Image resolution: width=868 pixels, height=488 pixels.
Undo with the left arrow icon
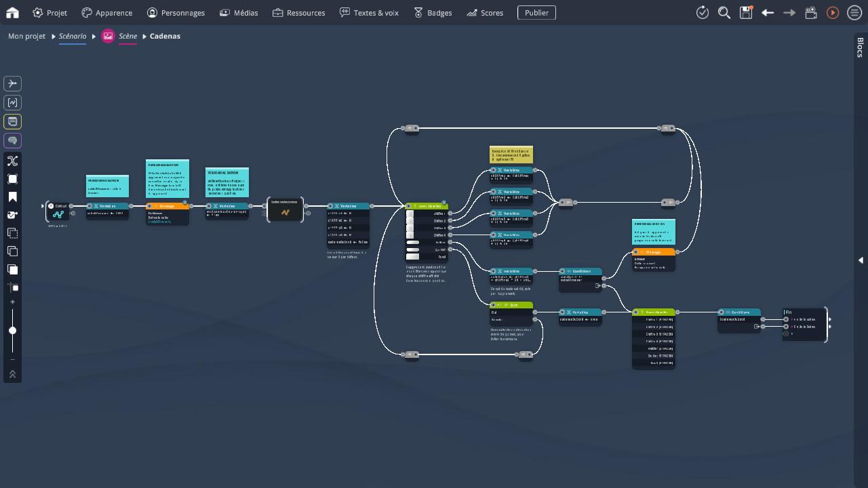coord(768,12)
